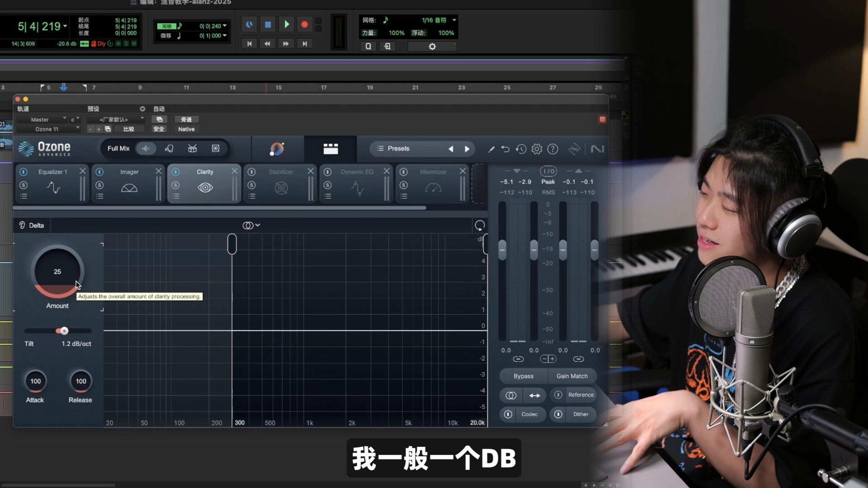Toggle Imager module power button

click(x=100, y=172)
